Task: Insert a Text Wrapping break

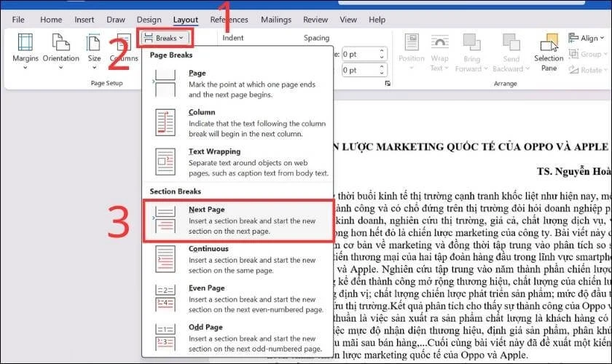Action: pyautogui.click(x=238, y=162)
